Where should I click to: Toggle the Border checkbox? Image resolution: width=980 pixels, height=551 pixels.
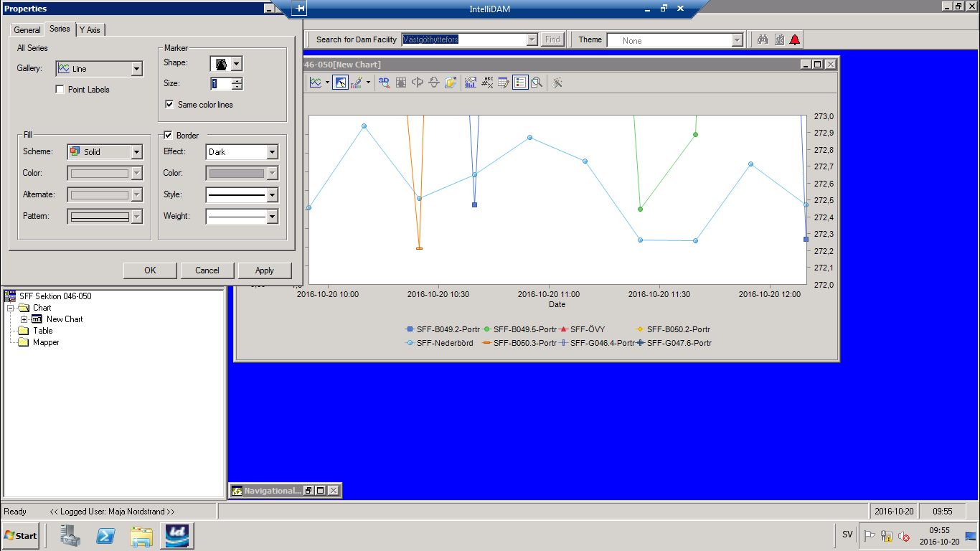(168, 135)
